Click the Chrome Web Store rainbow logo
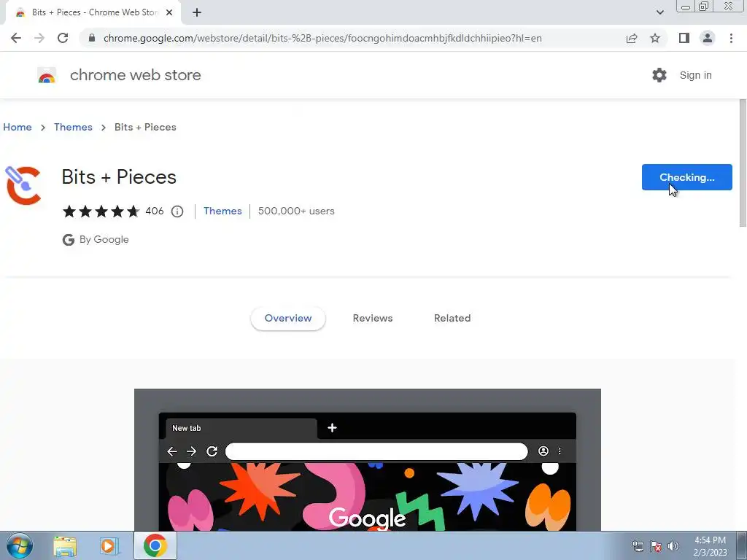Viewport: 747px width, 560px height. [x=47, y=75]
